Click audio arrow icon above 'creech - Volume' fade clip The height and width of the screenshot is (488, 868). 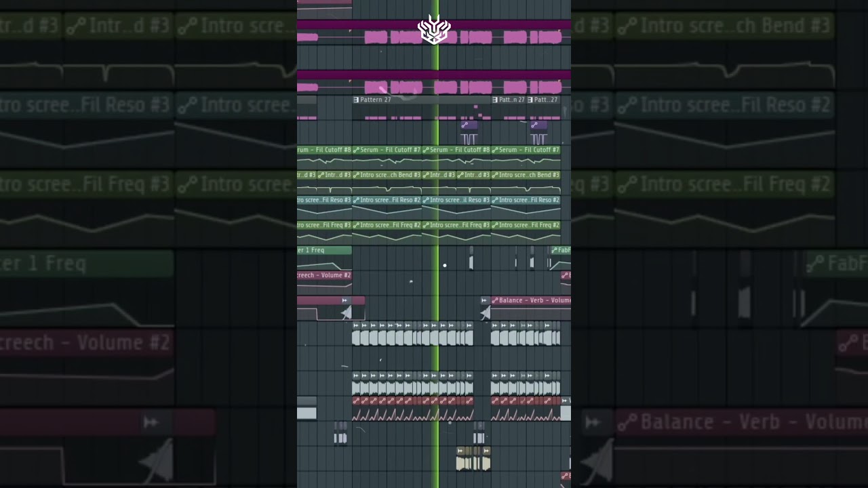pyautogui.click(x=344, y=300)
